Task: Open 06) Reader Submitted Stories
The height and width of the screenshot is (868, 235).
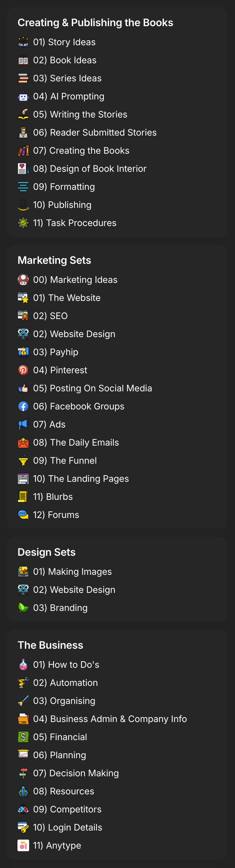Action: point(95,132)
